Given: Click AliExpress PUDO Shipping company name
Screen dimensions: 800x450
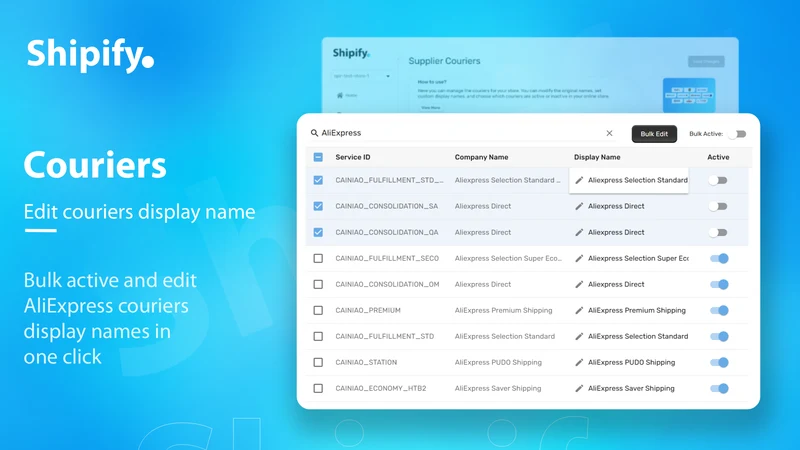Looking at the screenshot, I should [x=498, y=362].
